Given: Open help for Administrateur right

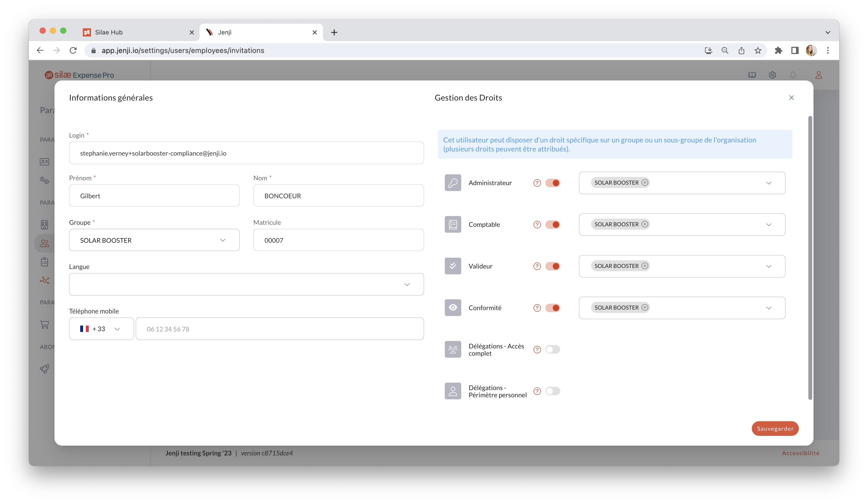Looking at the screenshot, I should tap(537, 183).
